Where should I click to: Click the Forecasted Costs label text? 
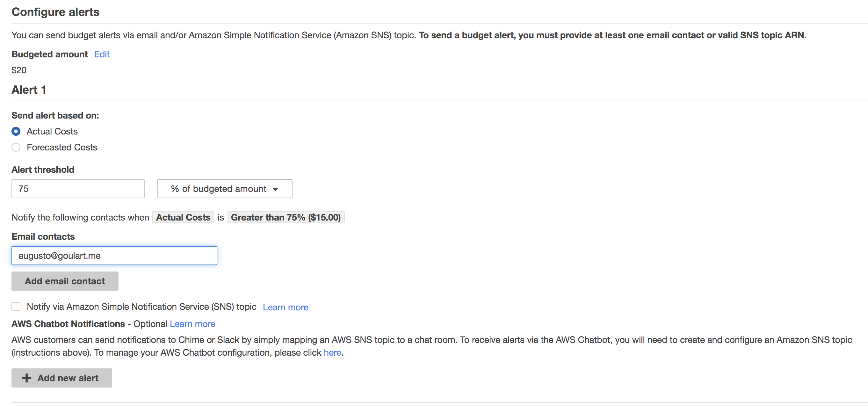(62, 147)
